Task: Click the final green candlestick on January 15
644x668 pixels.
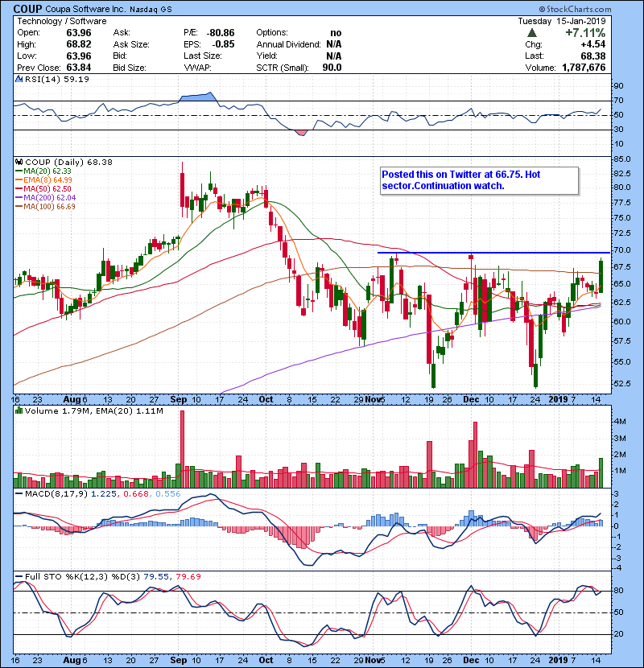Action: [x=601, y=275]
